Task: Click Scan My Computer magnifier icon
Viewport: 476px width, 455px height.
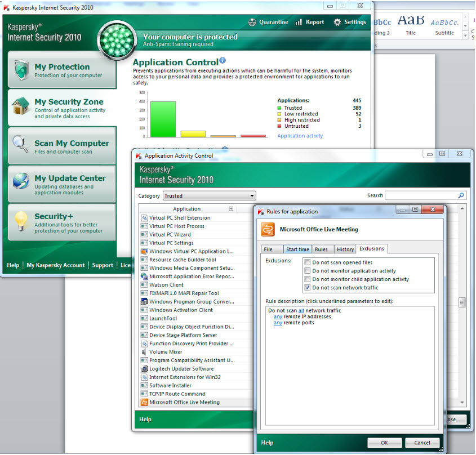Action: [21, 145]
